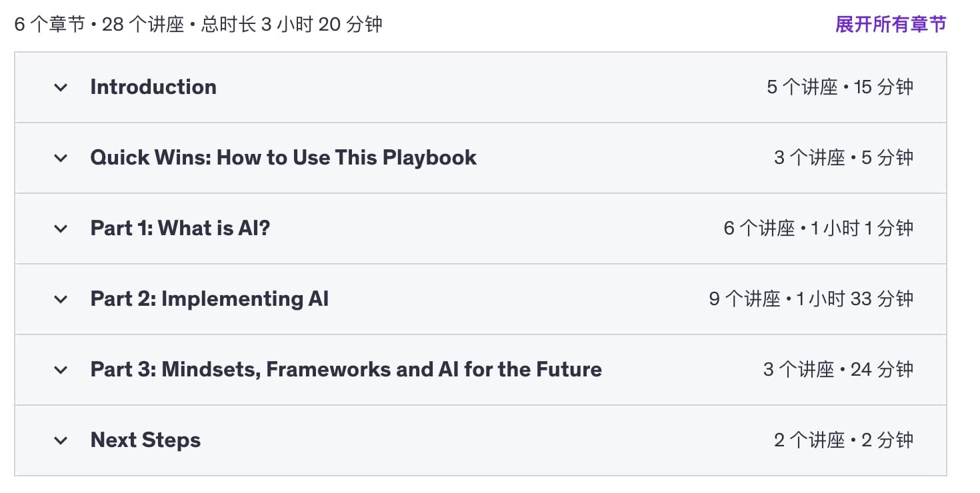The height and width of the screenshot is (493, 980).
Task: Click Introduction's "5 个讲座 • 15 分钟" label
Action: pos(840,87)
